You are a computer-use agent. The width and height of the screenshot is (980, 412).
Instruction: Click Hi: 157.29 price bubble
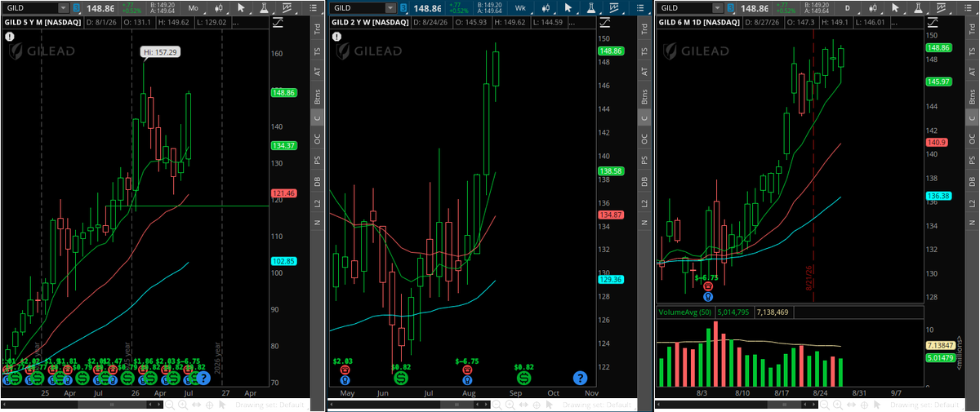160,51
